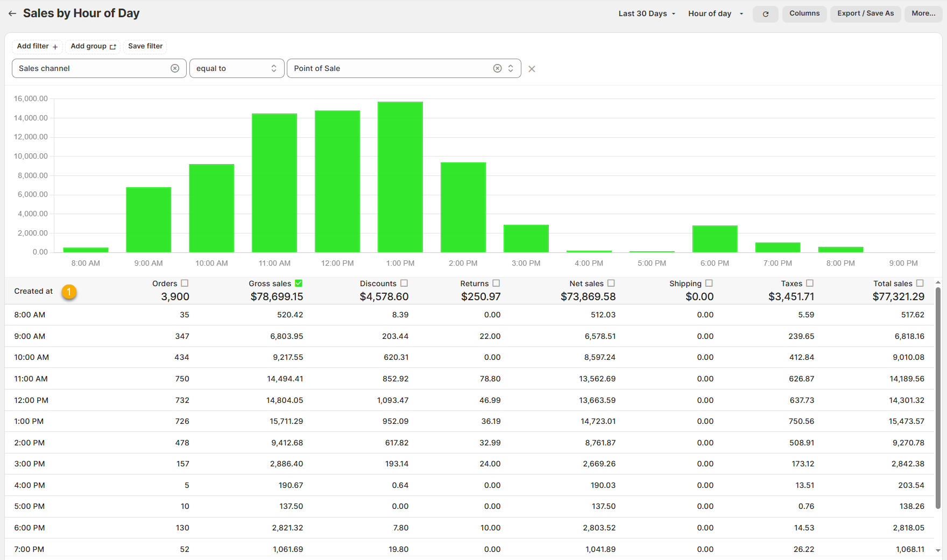947x560 pixels.
Task: Uncheck the Gross sales checkbox
Action: [299, 283]
